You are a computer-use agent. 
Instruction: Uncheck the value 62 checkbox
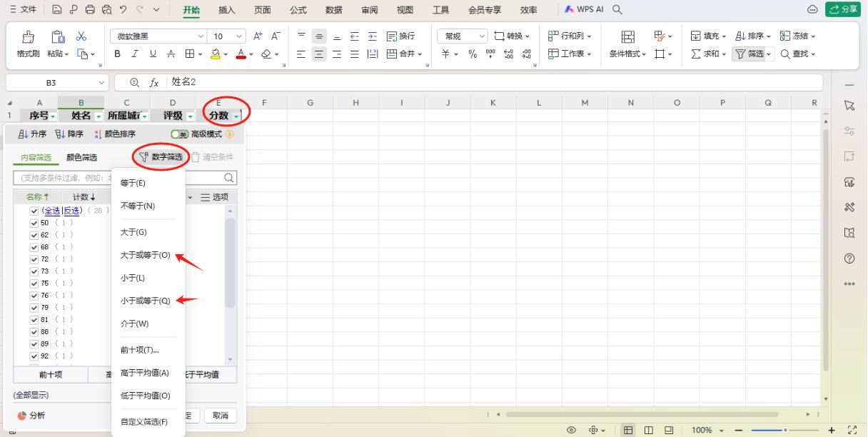[x=34, y=235]
